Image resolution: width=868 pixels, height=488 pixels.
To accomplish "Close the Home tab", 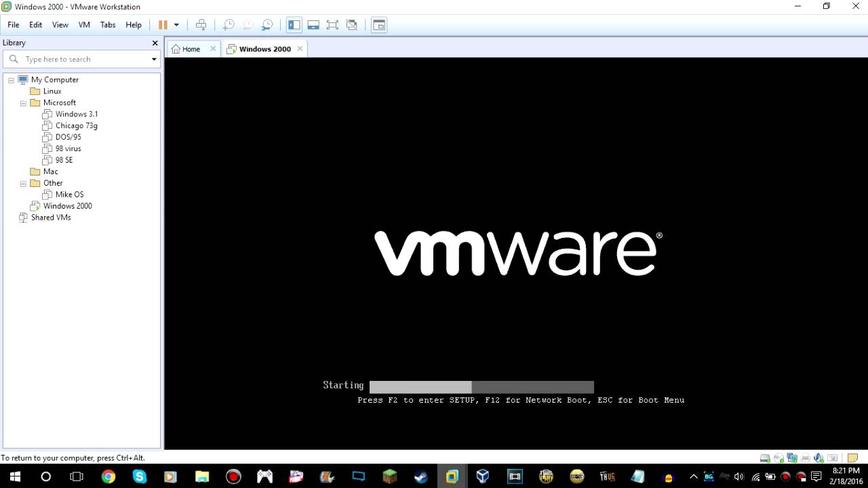I will pyautogui.click(x=213, y=49).
